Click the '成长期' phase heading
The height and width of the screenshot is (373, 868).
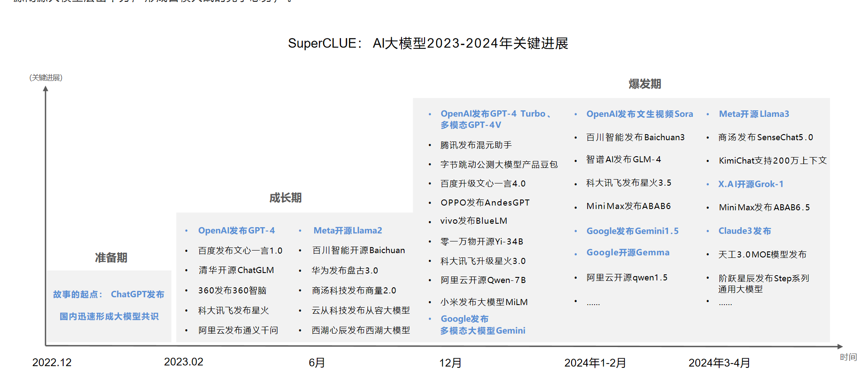(286, 198)
